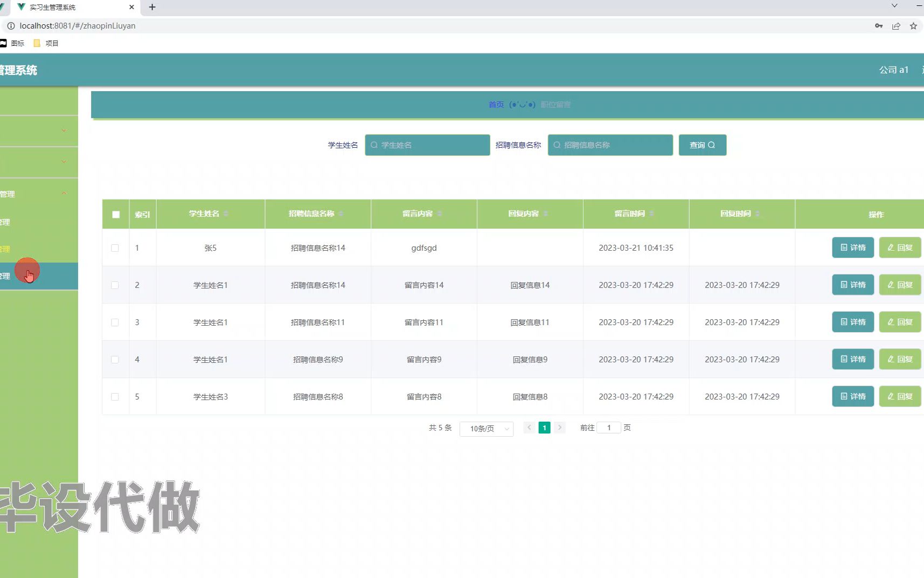
Task: Focus the 学生姓名 search field
Action: 427,145
